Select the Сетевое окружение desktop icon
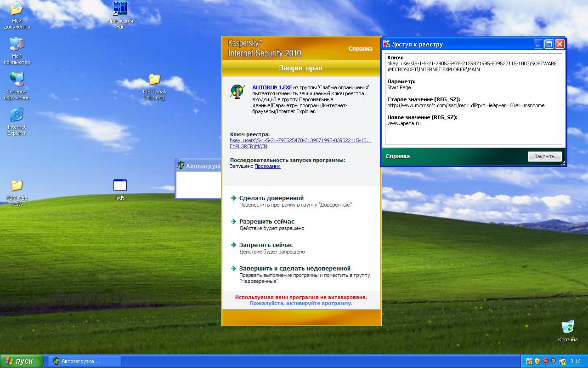Image resolution: width=588 pixels, height=368 pixels. (17, 86)
